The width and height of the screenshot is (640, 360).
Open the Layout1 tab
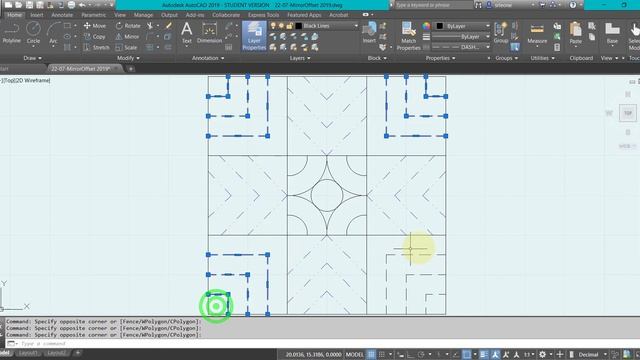(28, 353)
